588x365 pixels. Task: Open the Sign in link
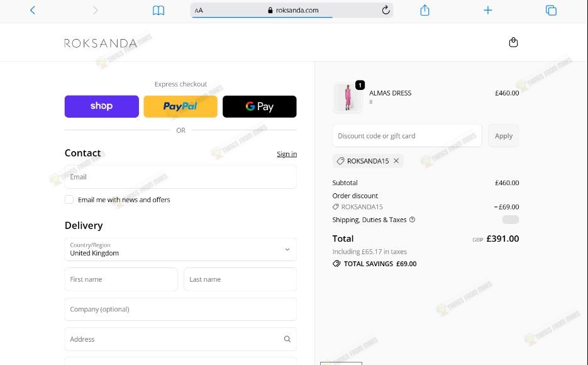[287, 154]
